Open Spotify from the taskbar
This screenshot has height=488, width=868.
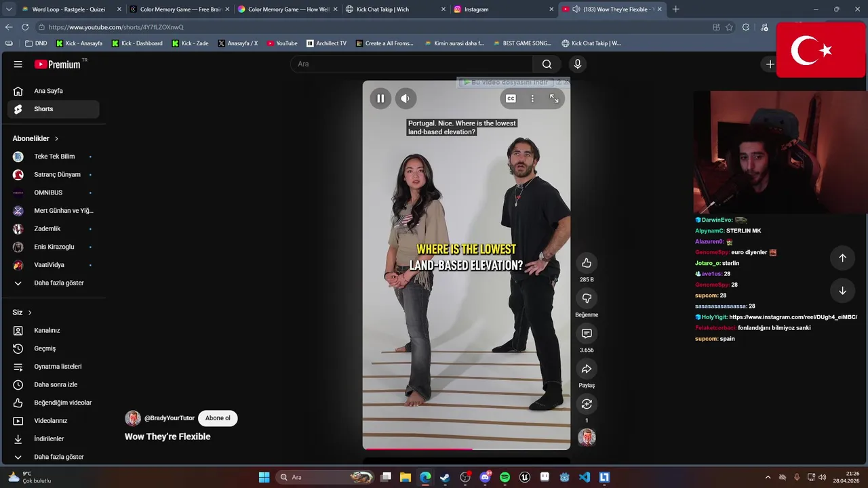[x=505, y=477]
